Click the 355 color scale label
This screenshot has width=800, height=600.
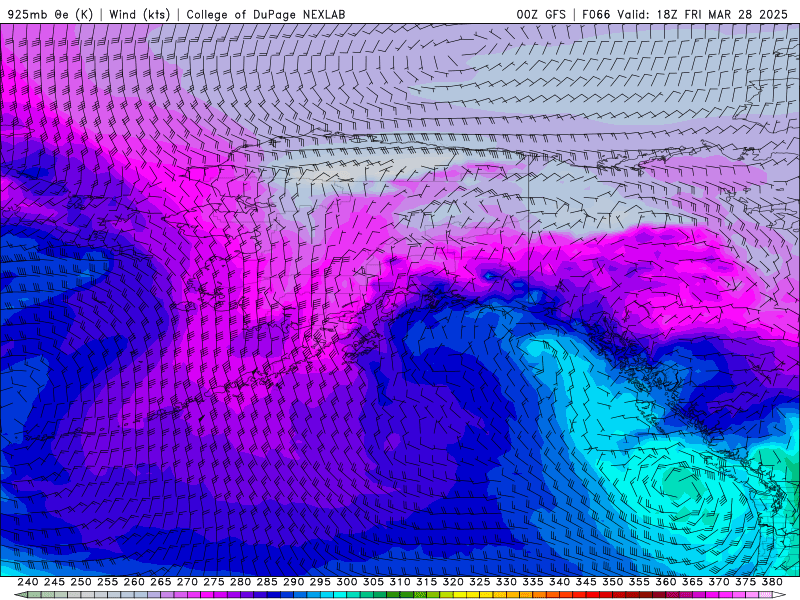click(639, 582)
